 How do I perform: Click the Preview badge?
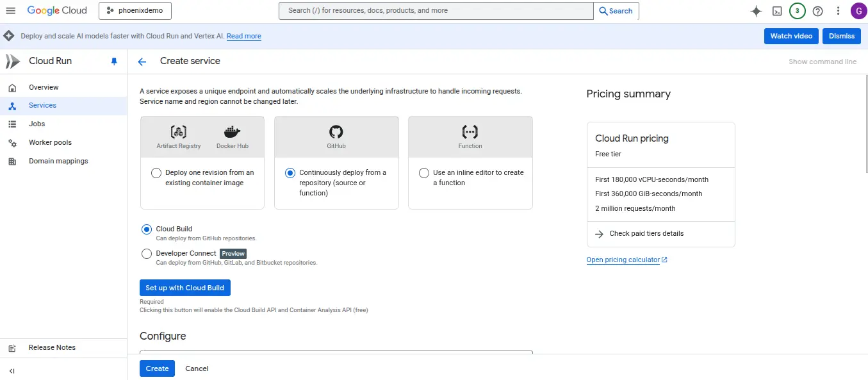(x=233, y=254)
